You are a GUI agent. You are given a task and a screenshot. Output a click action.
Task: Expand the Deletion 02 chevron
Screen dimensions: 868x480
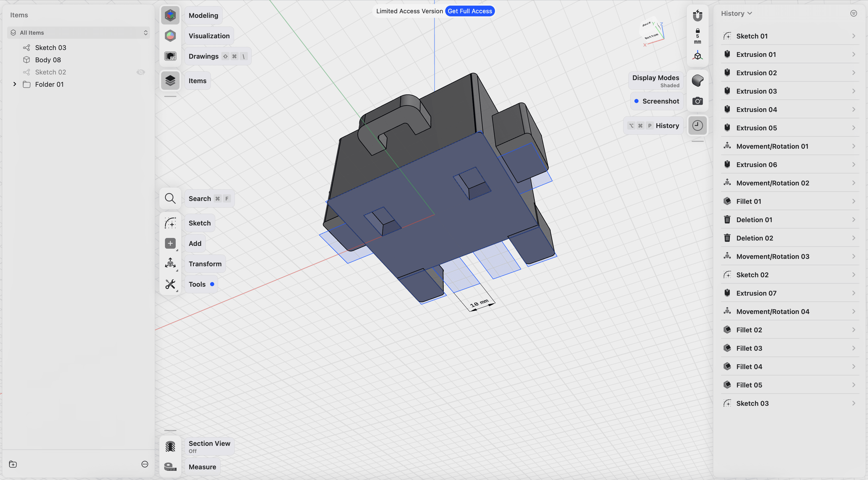tap(853, 238)
